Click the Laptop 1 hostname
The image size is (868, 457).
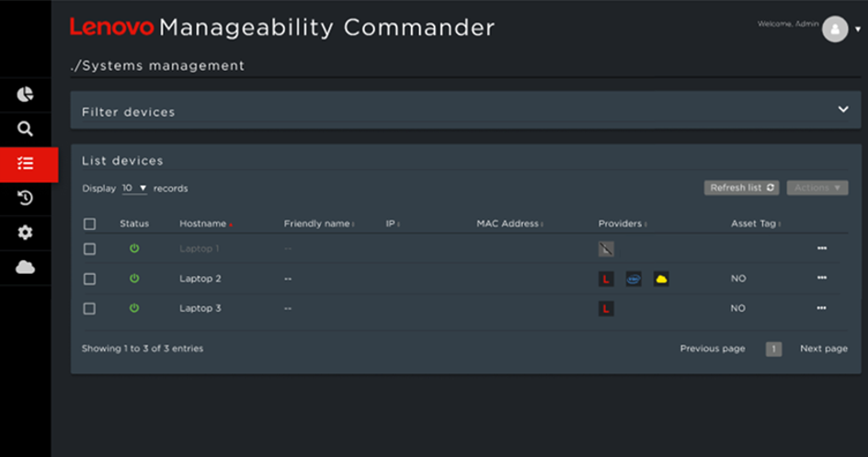pos(199,248)
